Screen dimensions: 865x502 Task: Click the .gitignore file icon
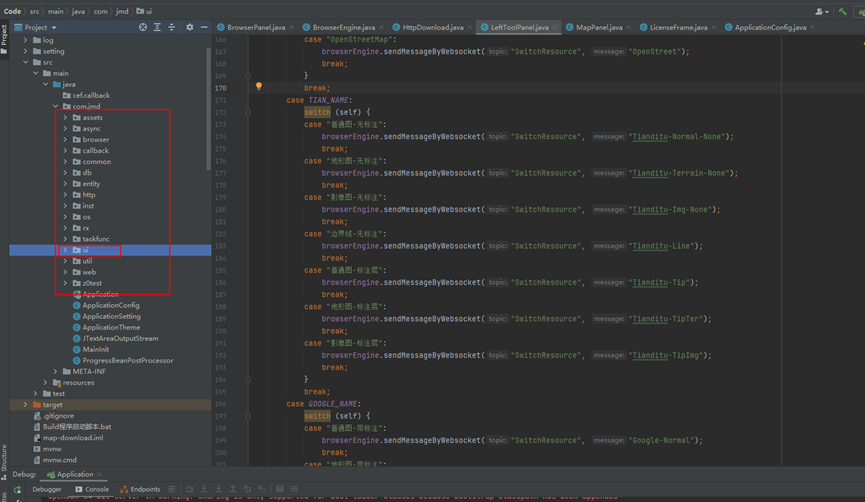tap(37, 415)
